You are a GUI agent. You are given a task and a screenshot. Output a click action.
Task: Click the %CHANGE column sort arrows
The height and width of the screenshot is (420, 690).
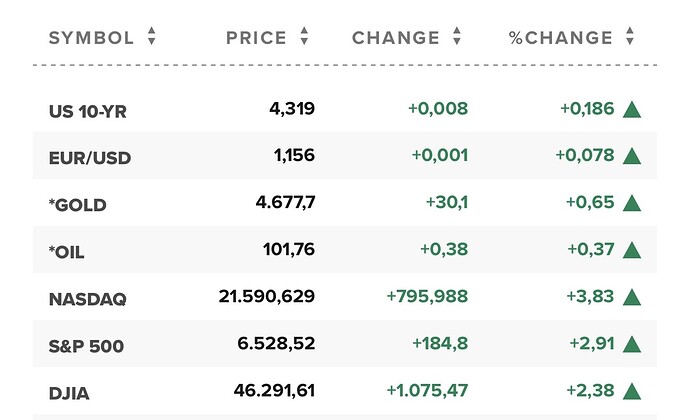[x=630, y=38]
